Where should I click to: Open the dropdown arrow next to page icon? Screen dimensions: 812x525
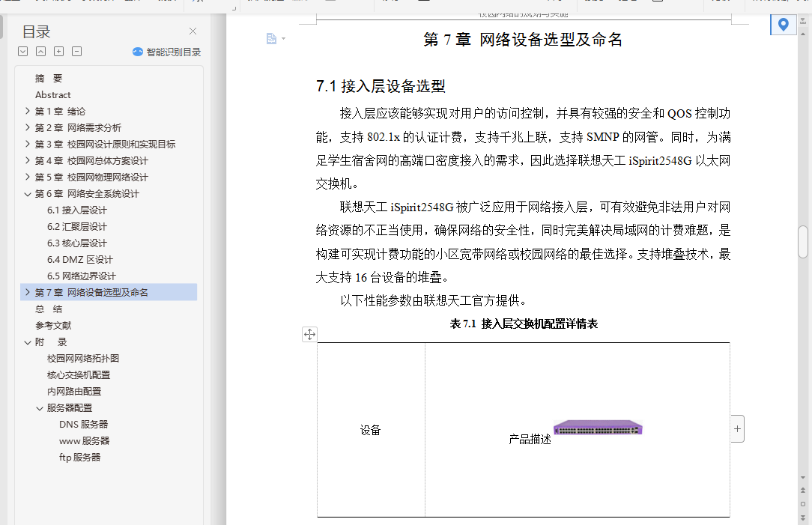(283, 39)
